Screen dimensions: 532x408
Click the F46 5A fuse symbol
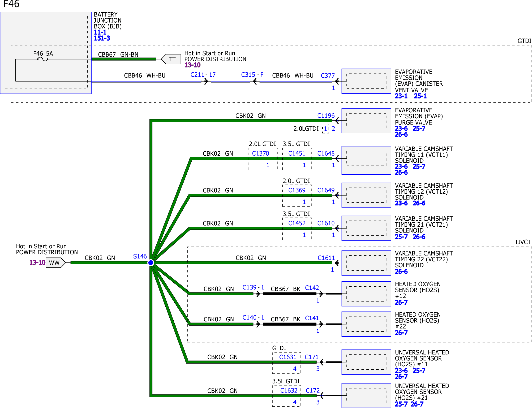coord(43,59)
